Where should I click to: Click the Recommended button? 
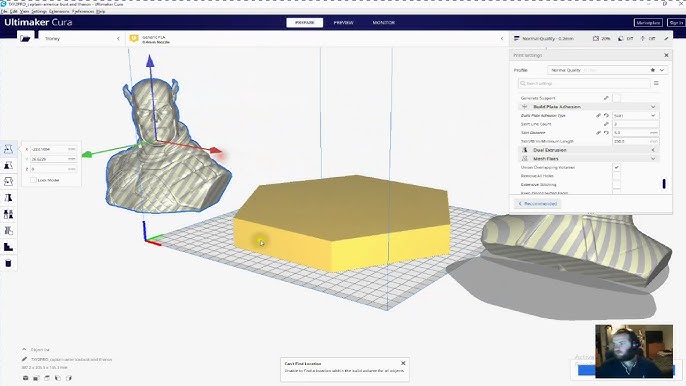coord(538,204)
